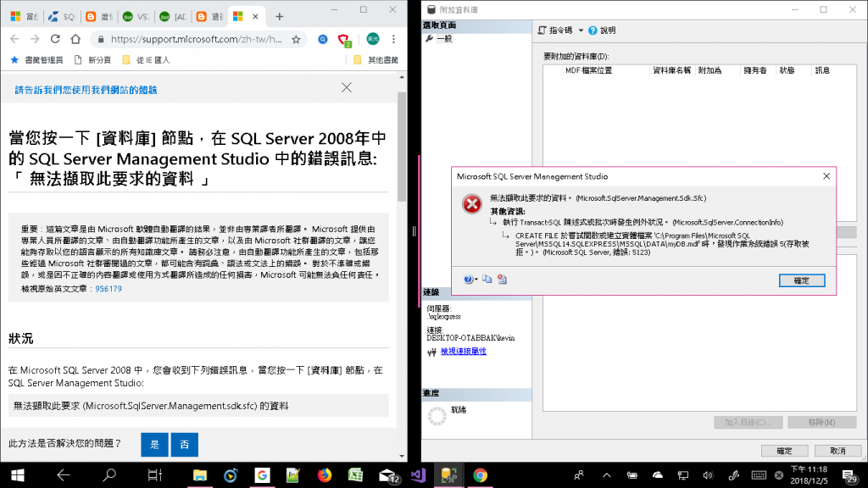
Task: Dismiss the feedback banner with X
Action: coord(347,87)
